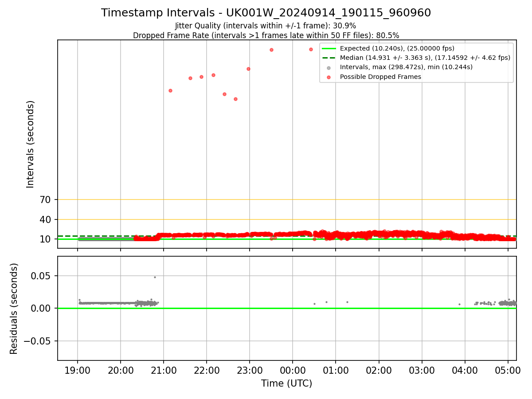The width and height of the screenshot is (532, 399).
Task: Click legend entry "Possible Dropped Frames"
Action: (x=380, y=77)
